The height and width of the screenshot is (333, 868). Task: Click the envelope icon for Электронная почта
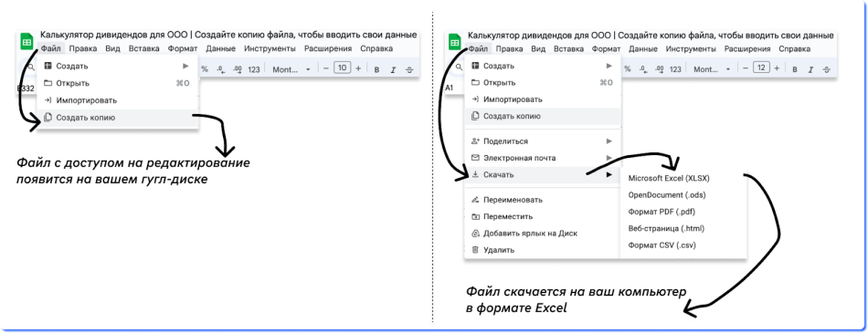coord(474,158)
